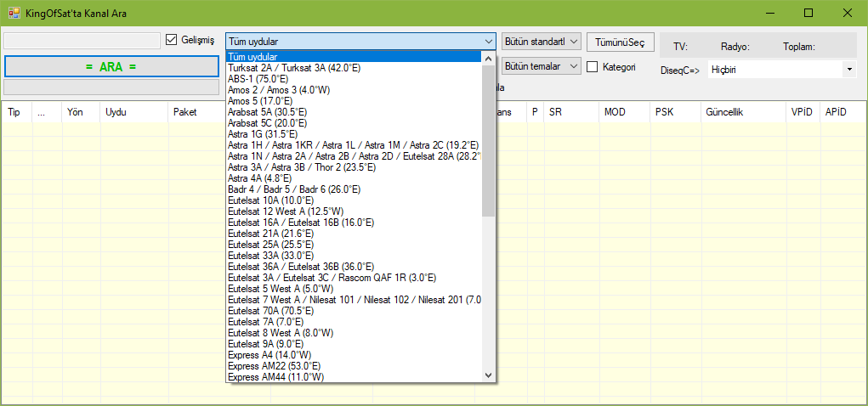The height and width of the screenshot is (406, 868).
Task: Choose Astra 4A (4.8°E) from list
Action: pos(259,178)
